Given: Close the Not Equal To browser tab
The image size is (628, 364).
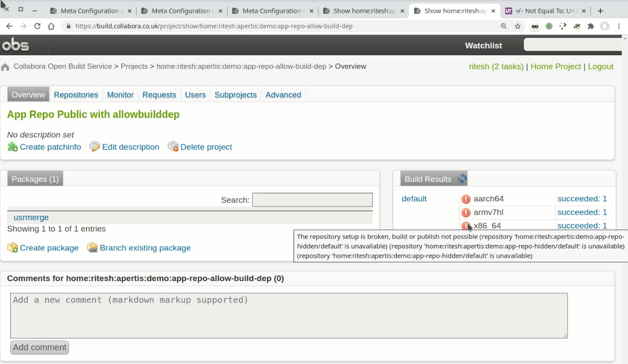Looking at the screenshot, I should tap(584, 11).
